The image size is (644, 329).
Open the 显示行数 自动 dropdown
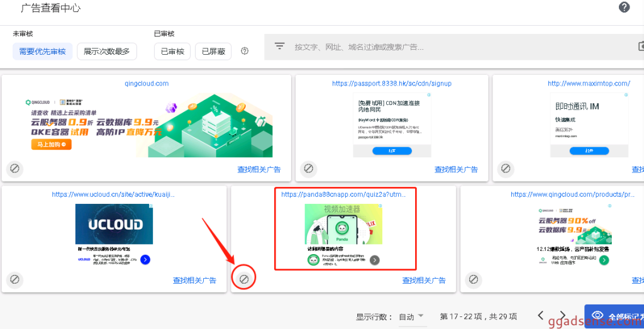pos(412,316)
